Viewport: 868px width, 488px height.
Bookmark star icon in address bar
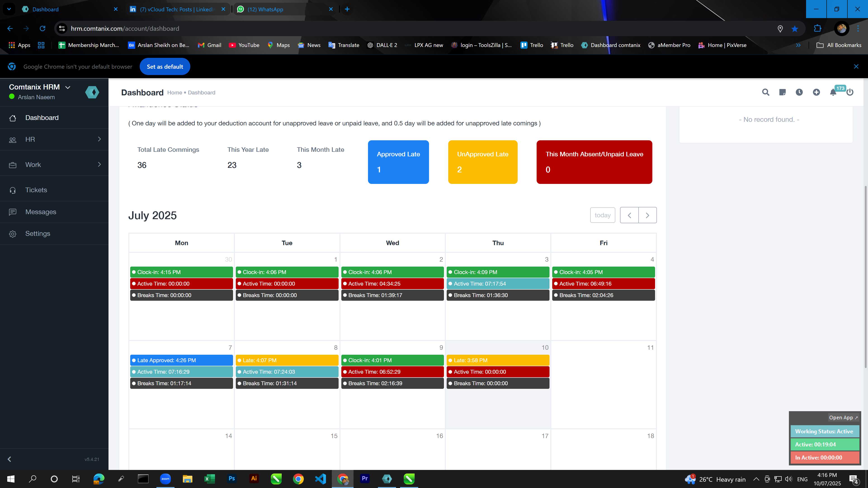[795, 29]
